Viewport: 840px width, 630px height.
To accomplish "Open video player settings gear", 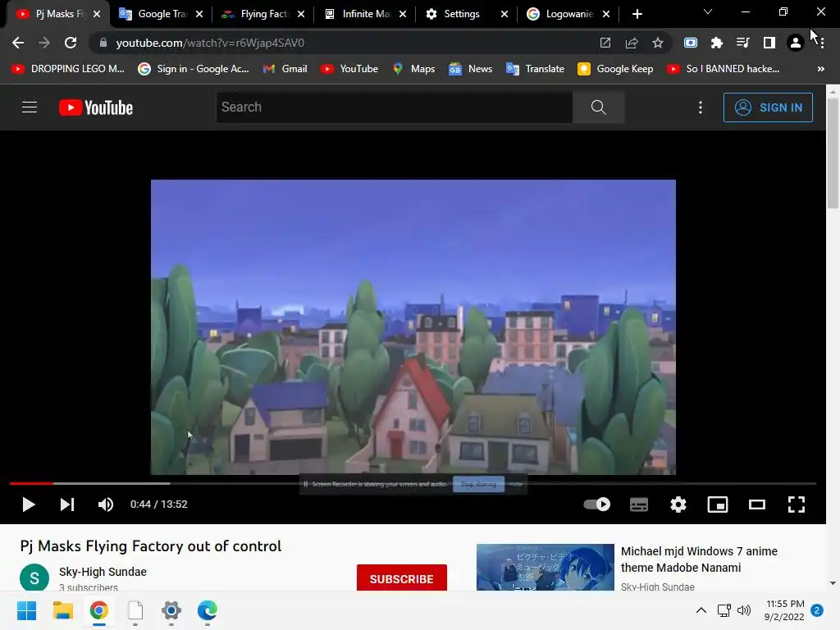I will [678, 504].
